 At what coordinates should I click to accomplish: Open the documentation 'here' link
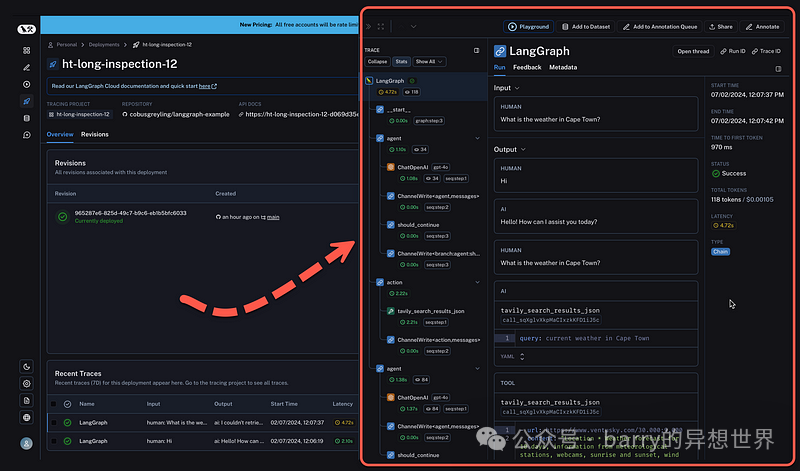pyautogui.click(x=205, y=86)
